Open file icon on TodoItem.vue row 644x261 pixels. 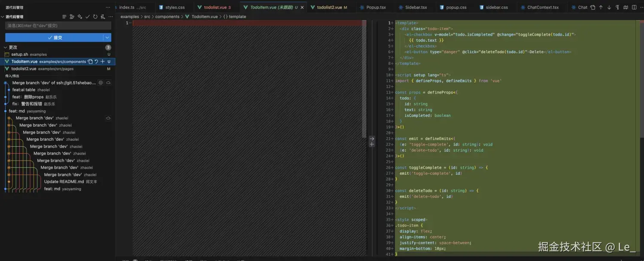pos(90,62)
